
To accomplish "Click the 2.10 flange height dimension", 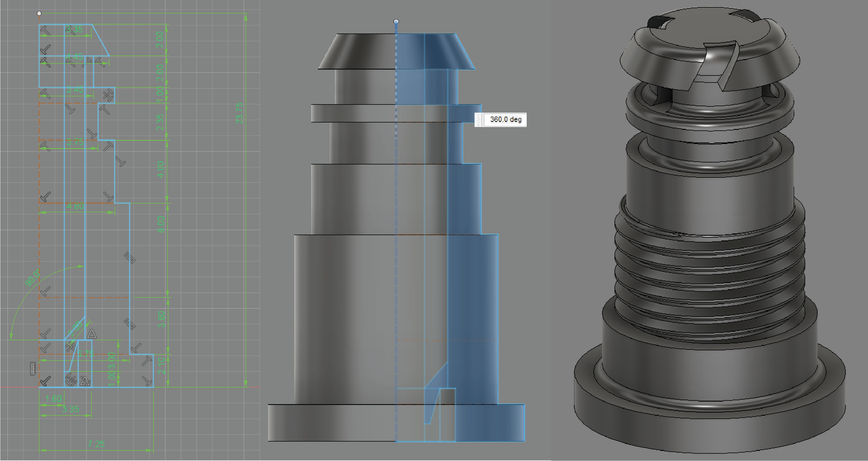I will coord(161,366).
